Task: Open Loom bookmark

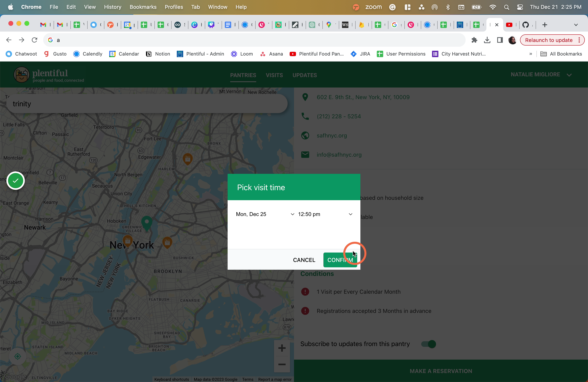Action: tap(242, 54)
